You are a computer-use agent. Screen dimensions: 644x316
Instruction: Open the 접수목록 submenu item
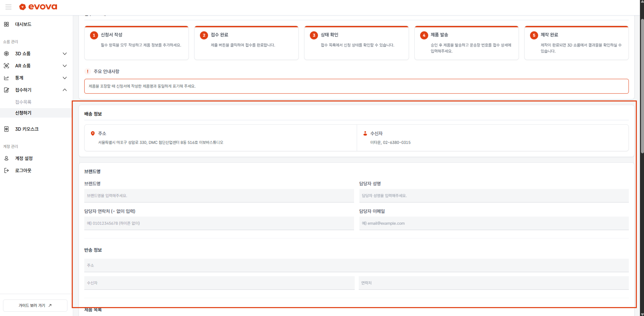coord(23,102)
